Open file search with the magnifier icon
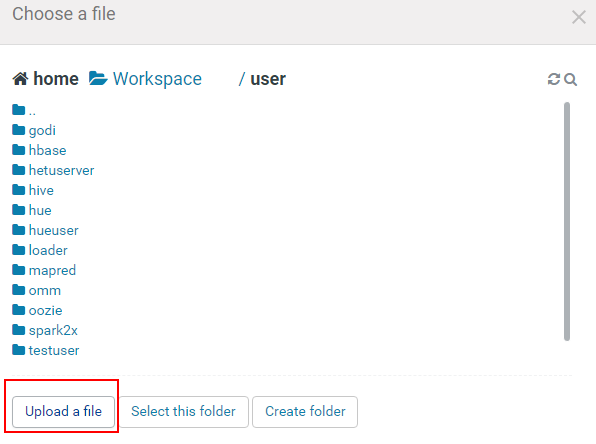The image size is (596, 444). coord(571,79)
